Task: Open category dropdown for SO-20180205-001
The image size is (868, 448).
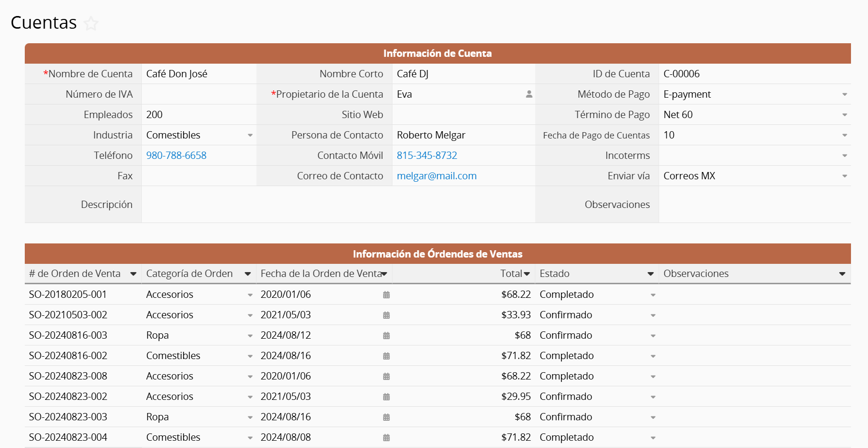Action: click(x=250, y=295)
